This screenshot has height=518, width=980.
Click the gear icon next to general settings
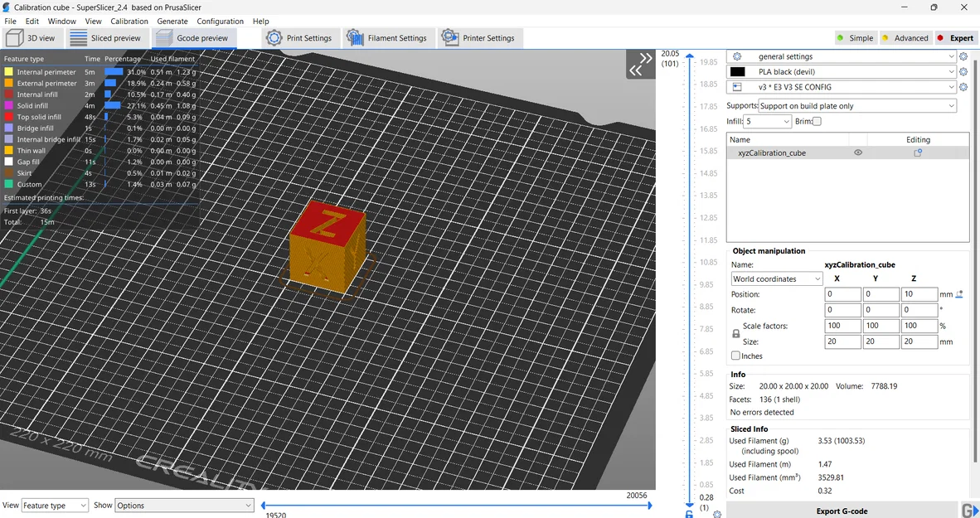pos(963,56)
